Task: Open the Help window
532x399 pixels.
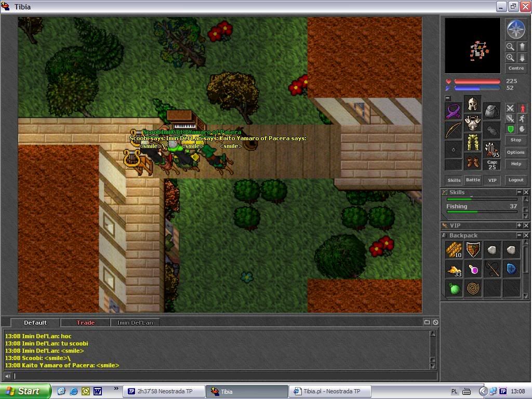Action: tap(516, 164)
